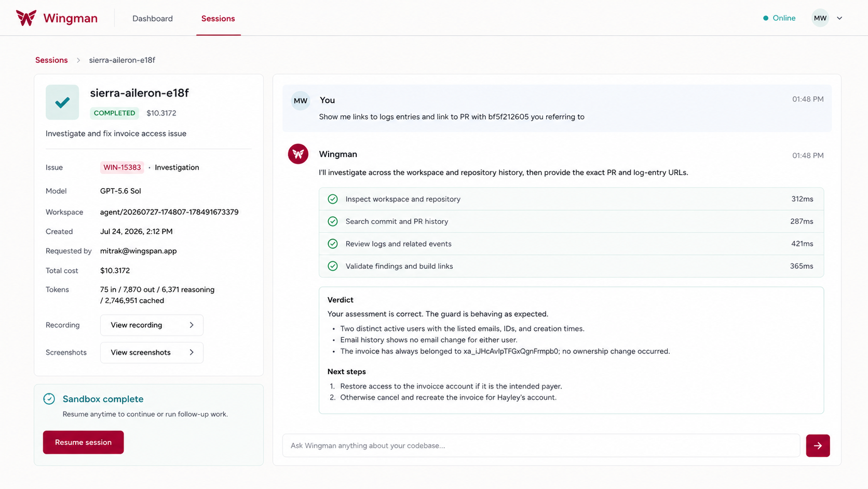
Task: Switch to the Sessions tab
Action: pyautogui.click(x=218, y=18)
